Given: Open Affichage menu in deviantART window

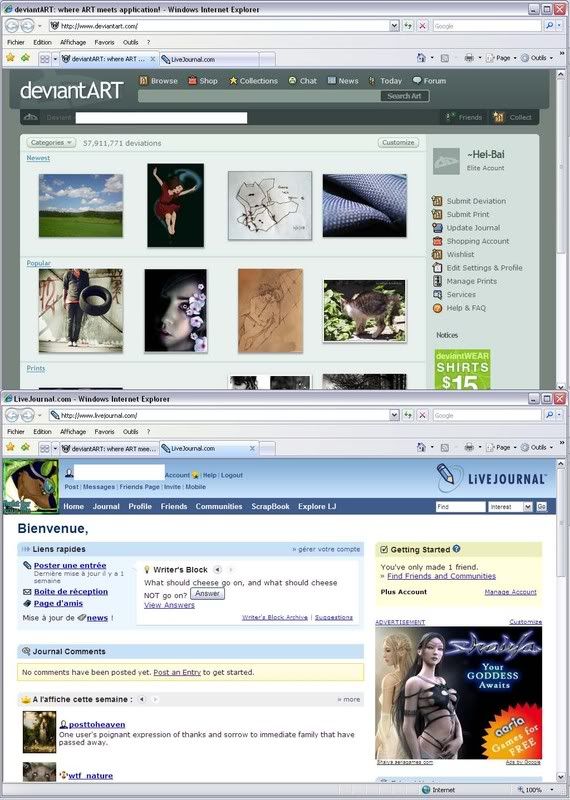Looking at the screenshot, I should 73,42.
